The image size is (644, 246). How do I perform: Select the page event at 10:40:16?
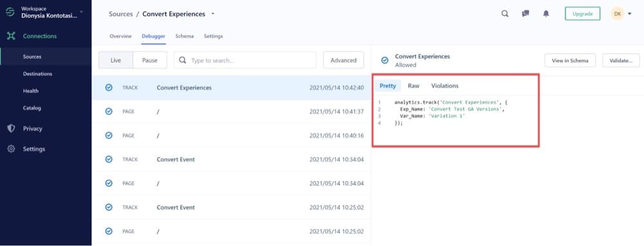(231, 135)
